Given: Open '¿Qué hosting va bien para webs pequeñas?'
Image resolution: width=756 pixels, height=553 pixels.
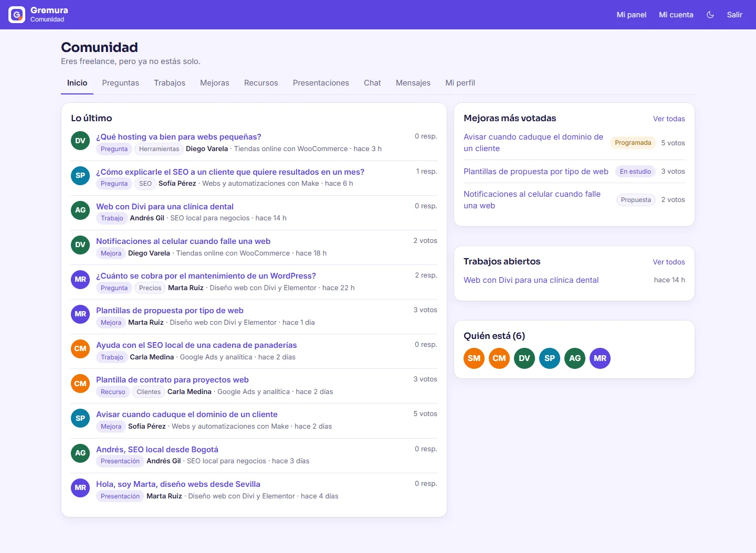Looking at the screenshot, I should click(178, 137).
